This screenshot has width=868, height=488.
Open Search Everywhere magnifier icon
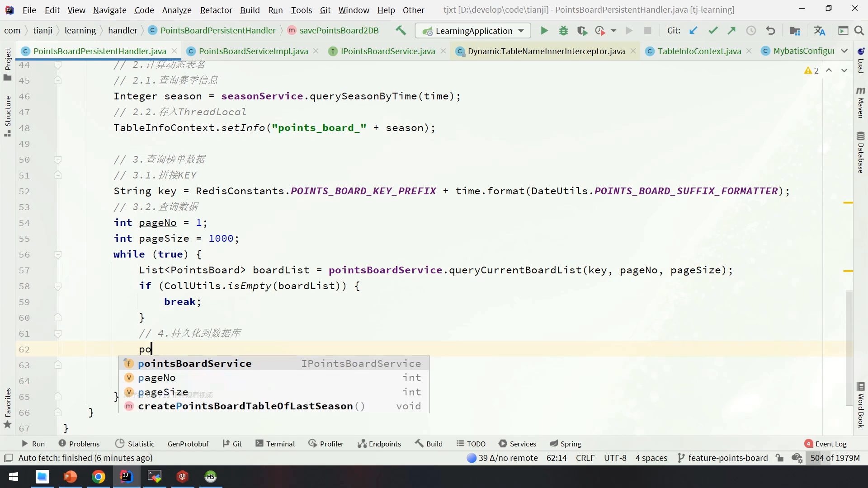click(x=859, y=31)
